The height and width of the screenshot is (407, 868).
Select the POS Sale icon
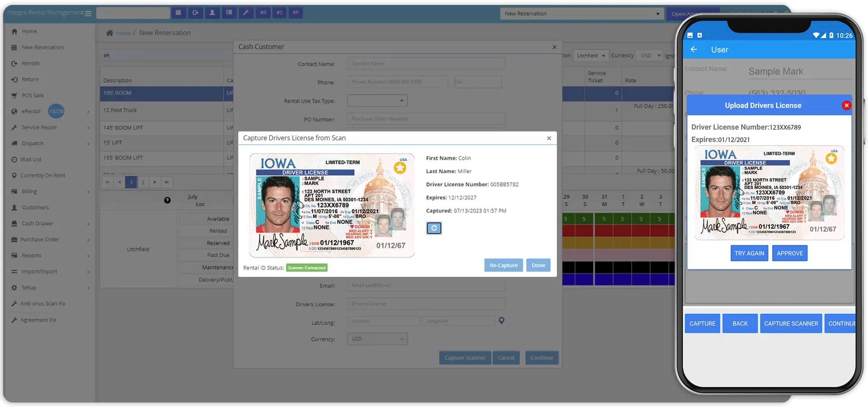(15, 95)
